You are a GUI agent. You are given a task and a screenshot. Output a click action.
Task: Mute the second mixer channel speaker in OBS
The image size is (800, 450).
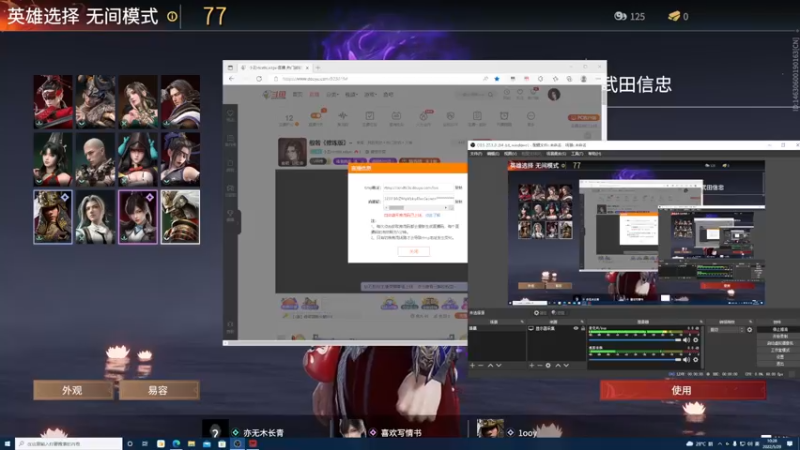(x=687, y=359)
